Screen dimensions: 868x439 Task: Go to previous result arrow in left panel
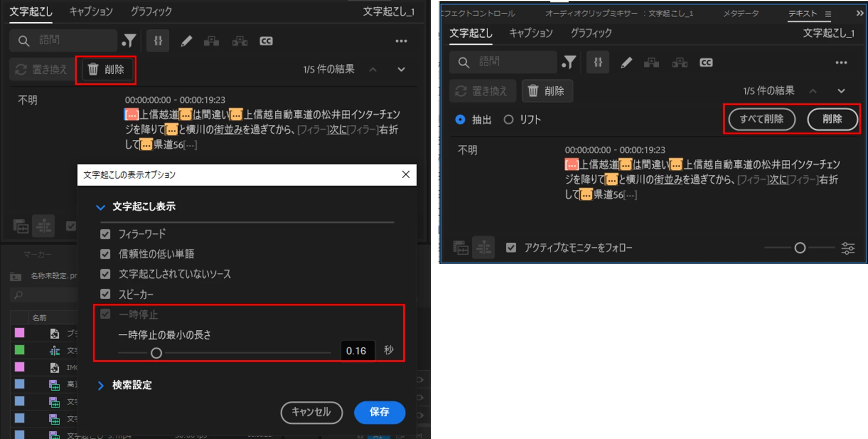373,70
